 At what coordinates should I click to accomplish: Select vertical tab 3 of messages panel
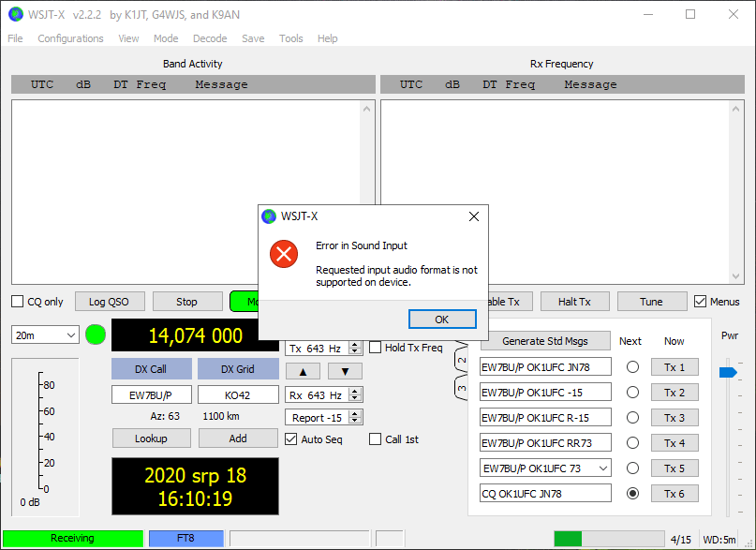click(461, 386)
